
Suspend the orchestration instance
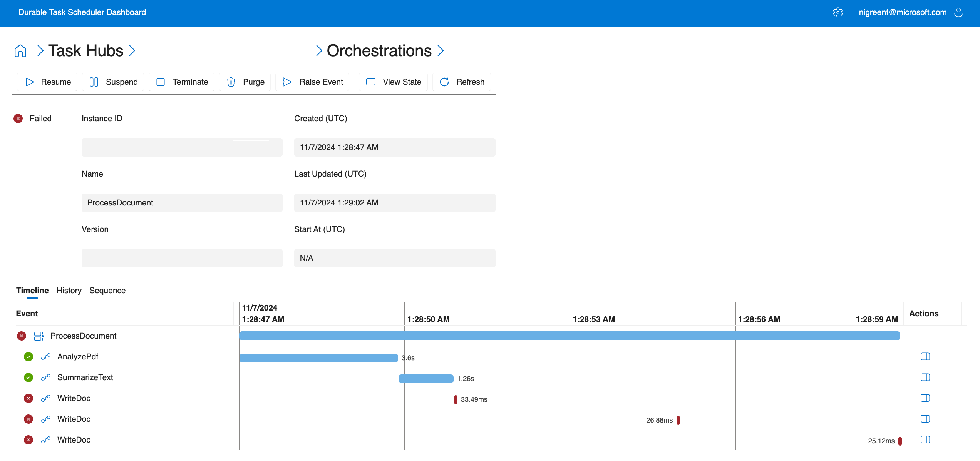tap(113, 82)
